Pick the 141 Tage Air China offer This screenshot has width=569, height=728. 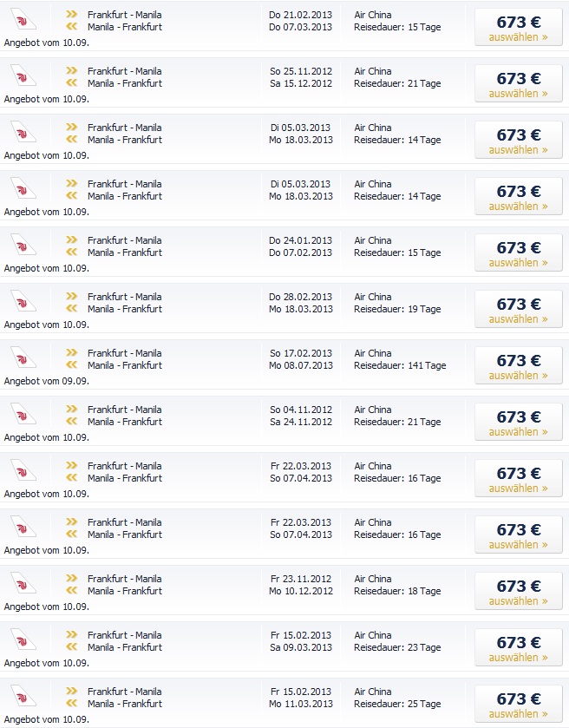(519, 366)
